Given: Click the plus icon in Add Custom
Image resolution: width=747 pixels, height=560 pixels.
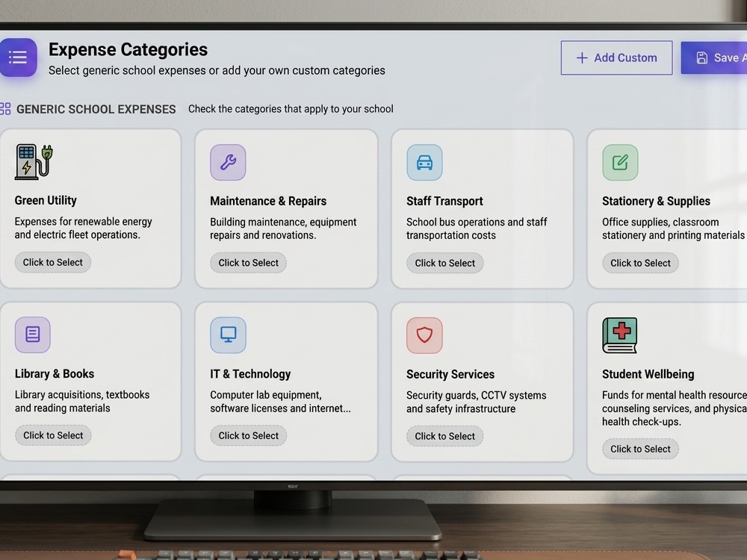Looking at the screenshot, I should coord(582,58).
